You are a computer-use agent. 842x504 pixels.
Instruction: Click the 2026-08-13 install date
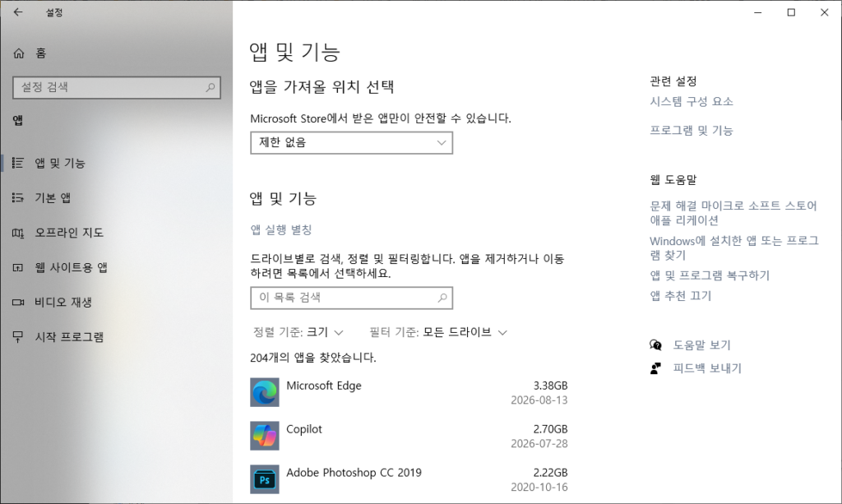tap(539, 400)
